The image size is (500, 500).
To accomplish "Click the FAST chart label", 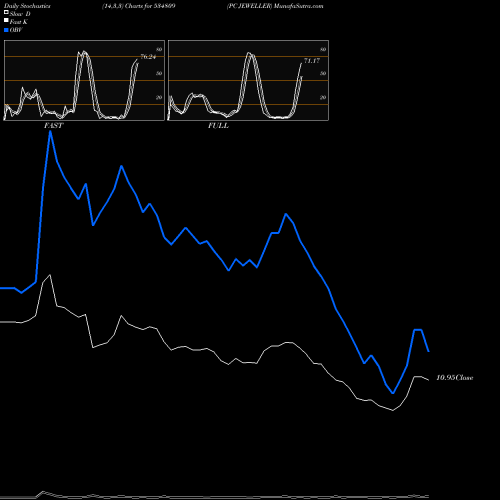I will click(53, 126).
